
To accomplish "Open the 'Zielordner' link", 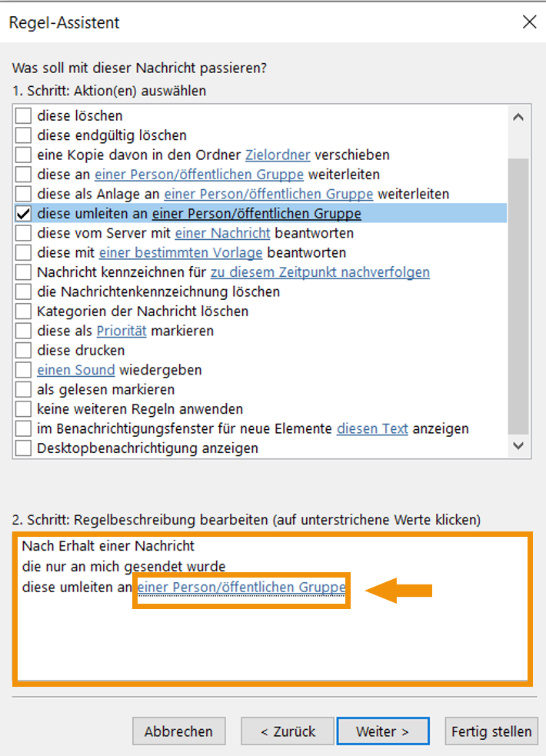I will tap(278, 155).
